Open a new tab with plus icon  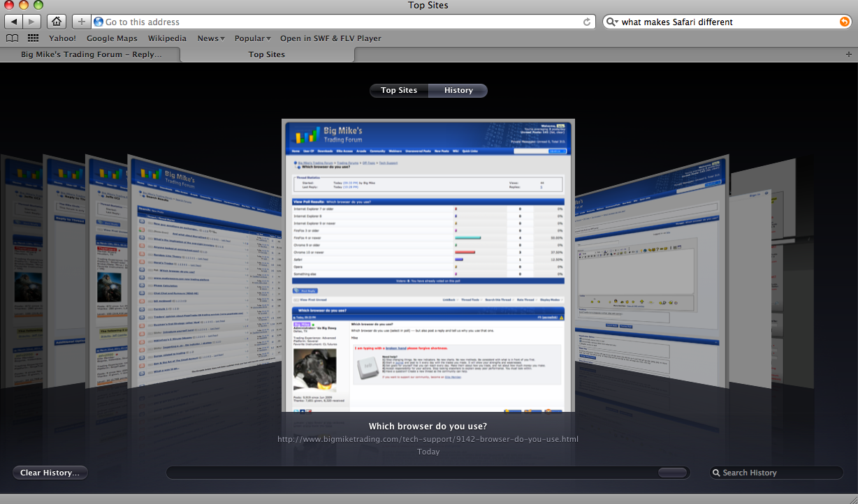[x=849, y=54]
